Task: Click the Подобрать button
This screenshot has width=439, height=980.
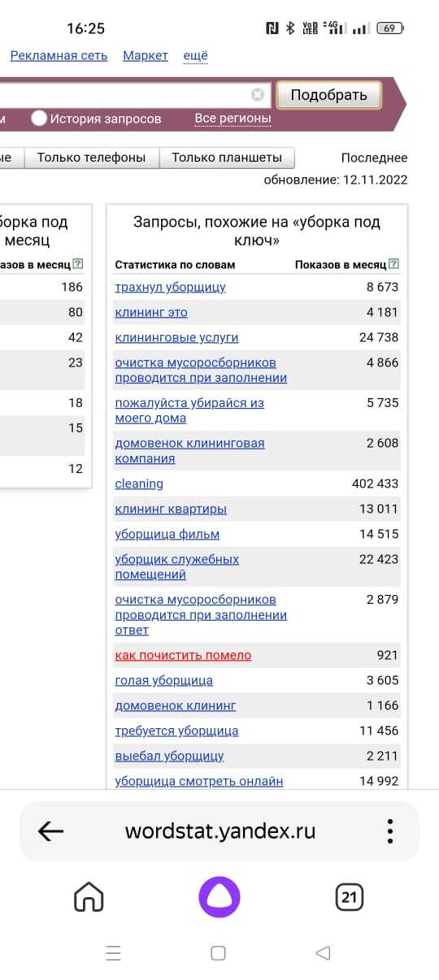Action: pyautogui.click(x=328, y=95)
